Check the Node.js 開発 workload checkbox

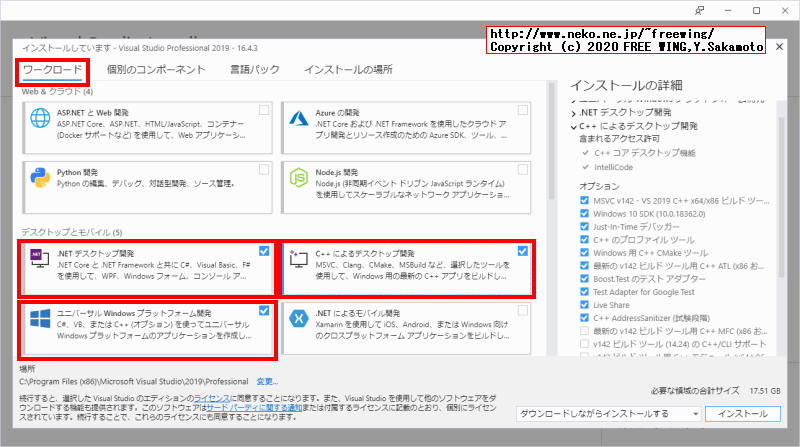(x=522, y=170)
